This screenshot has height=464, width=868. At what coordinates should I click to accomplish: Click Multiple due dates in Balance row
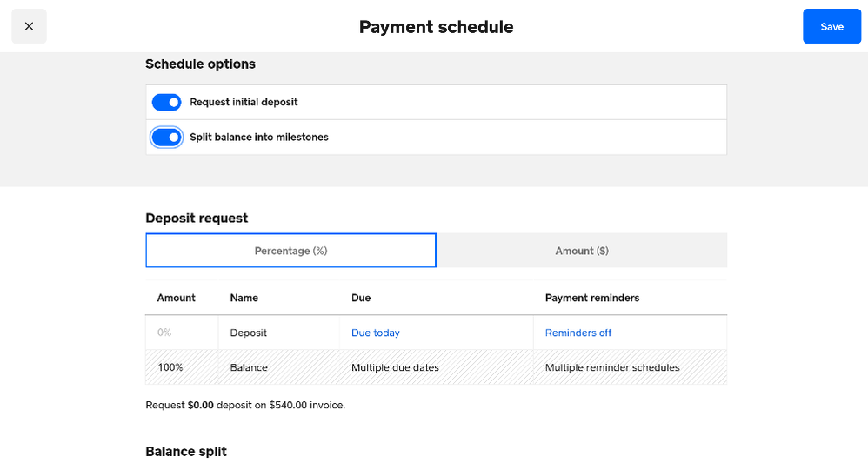click(395, 367)
